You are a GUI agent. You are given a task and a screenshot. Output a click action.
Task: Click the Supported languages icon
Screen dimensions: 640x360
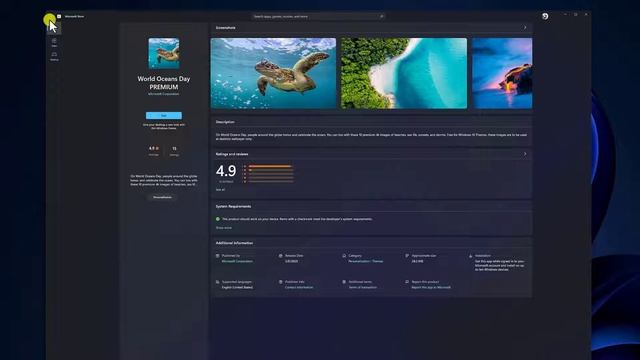(x=218, y=282)
